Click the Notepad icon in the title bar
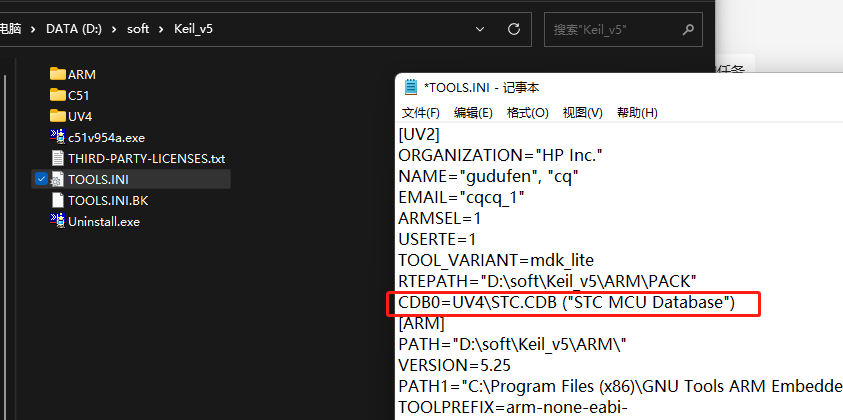843x420 pixels. [411, 87]
